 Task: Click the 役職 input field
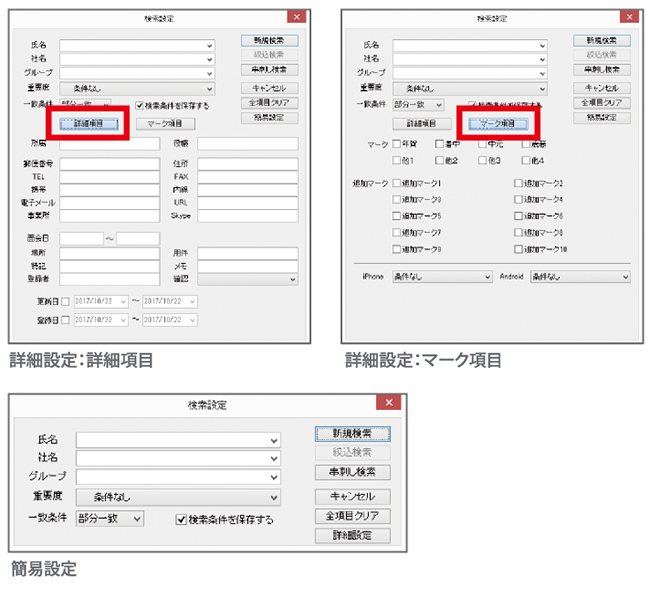(x=247, y=144)
